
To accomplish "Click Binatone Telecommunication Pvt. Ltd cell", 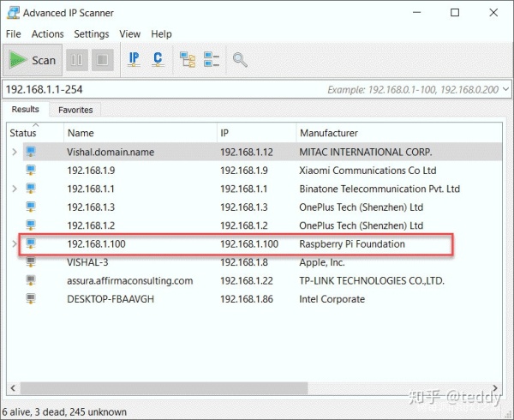I will tap(380, 189).
